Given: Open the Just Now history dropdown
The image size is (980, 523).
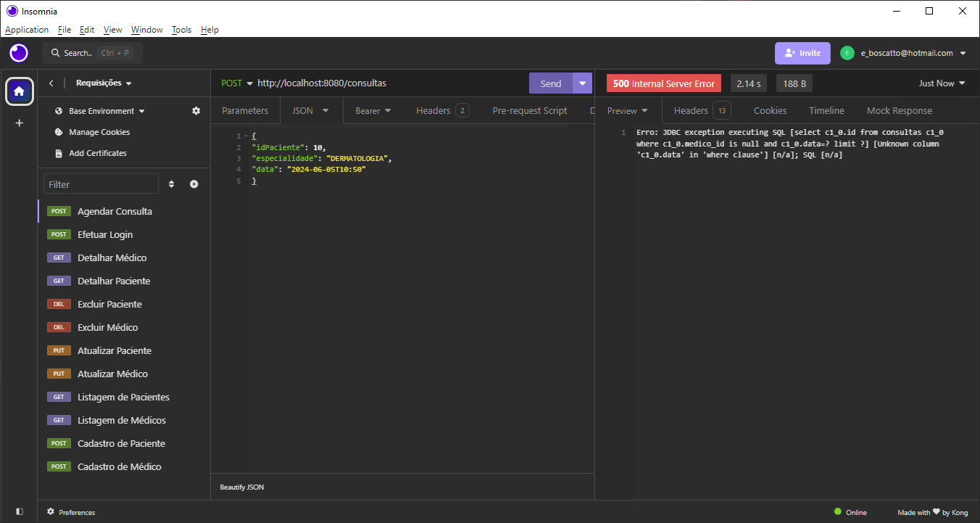Looking at the screenshot, I should pos(942,83).
